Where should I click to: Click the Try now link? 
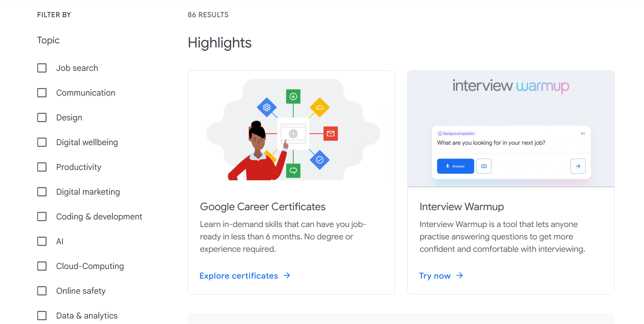[441, 276]
